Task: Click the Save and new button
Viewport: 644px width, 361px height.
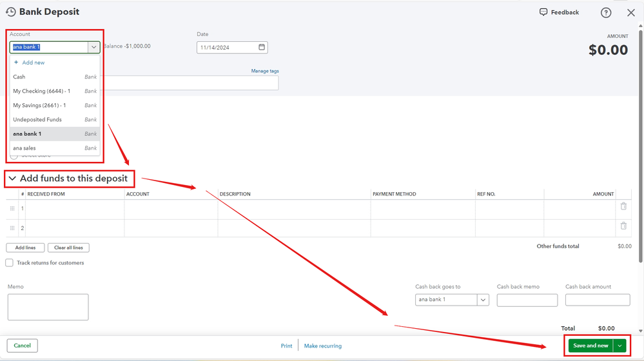Action: (x=590, y=346)
